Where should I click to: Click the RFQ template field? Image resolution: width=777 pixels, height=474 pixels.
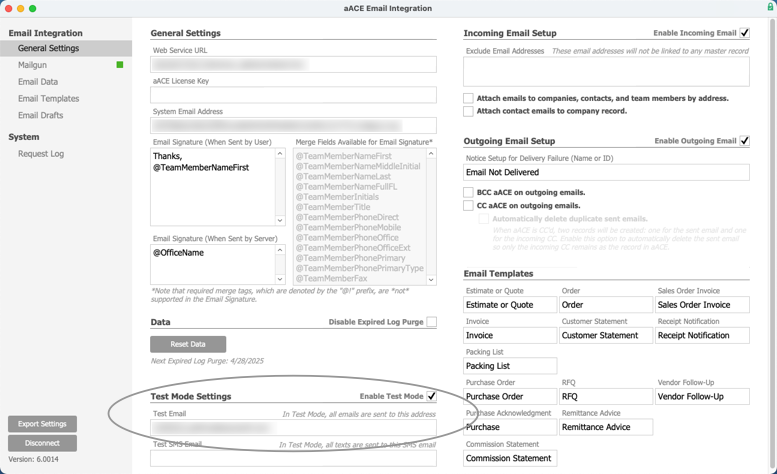(606, 396)
